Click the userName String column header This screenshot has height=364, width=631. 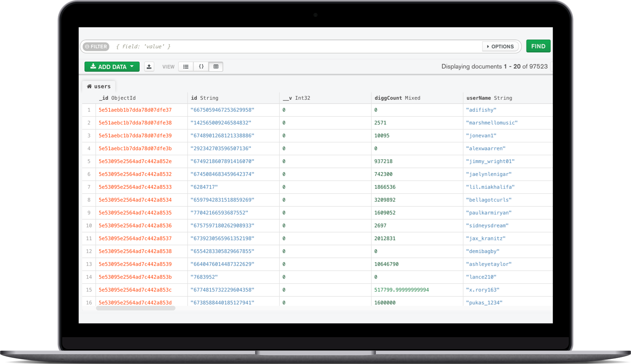tap(489, 98)
